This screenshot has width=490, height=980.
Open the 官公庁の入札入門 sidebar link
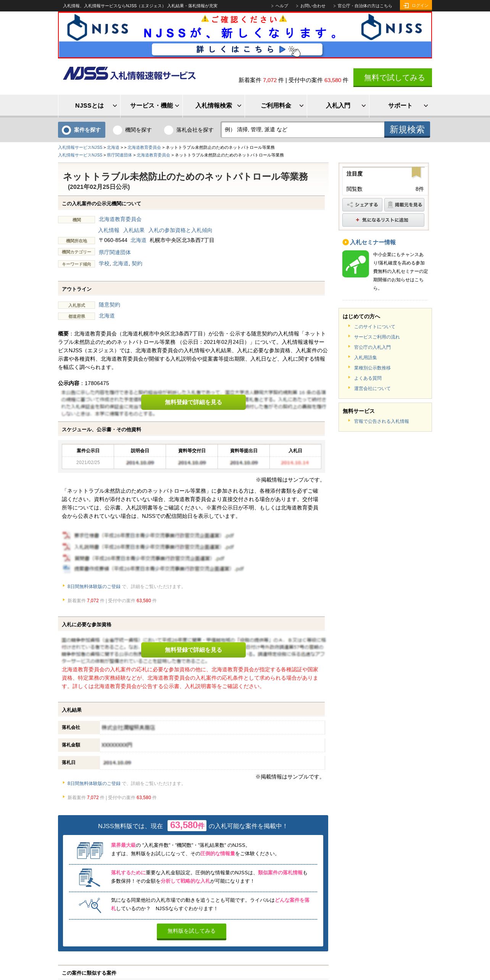372,347
